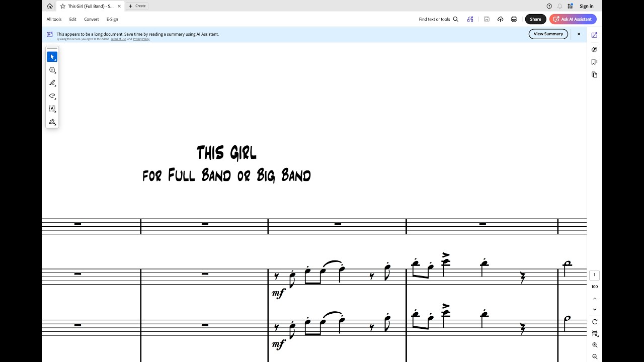Close the This Girl (Full Band) tab

[119, 6]
